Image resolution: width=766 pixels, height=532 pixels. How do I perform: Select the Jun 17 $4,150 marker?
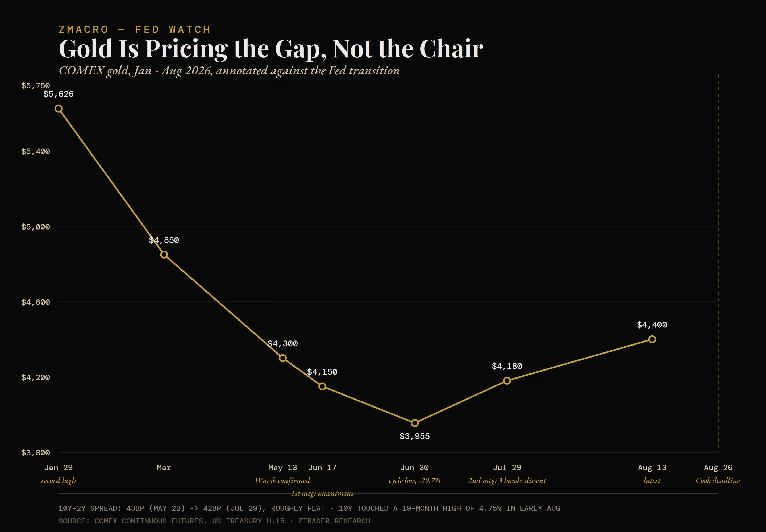coord(322,386)
